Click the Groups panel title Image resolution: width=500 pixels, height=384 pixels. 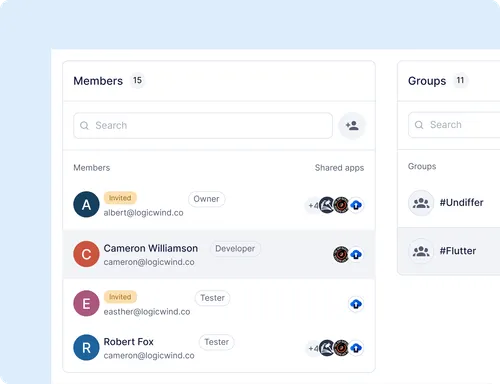(x=427, y=81)
